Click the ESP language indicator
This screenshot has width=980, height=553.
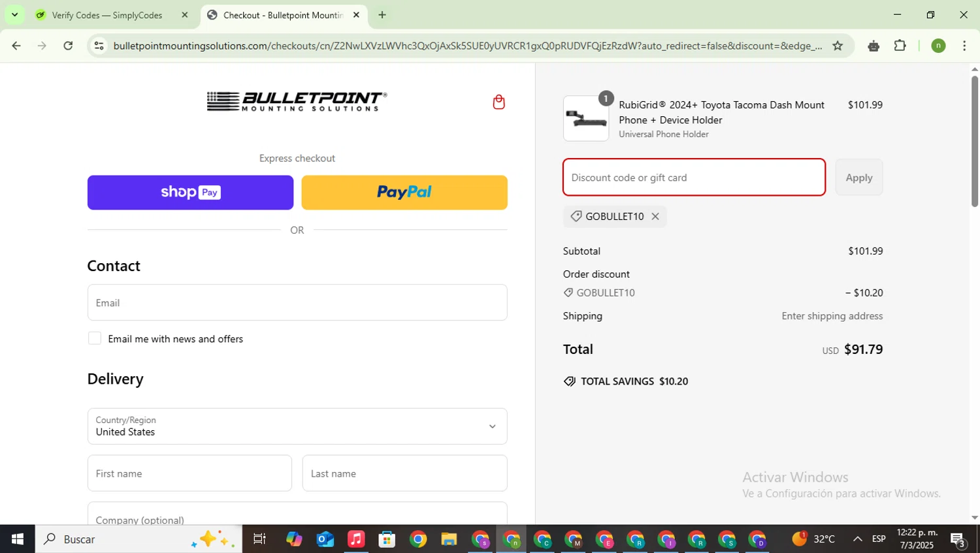click(879, 539)
